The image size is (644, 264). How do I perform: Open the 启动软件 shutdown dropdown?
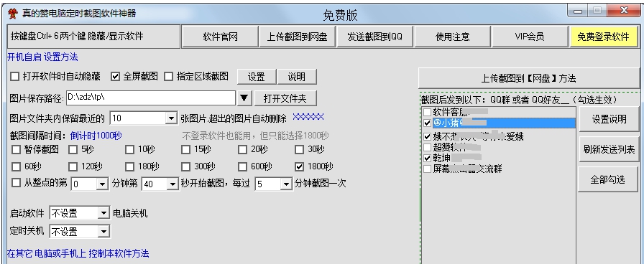103,213
